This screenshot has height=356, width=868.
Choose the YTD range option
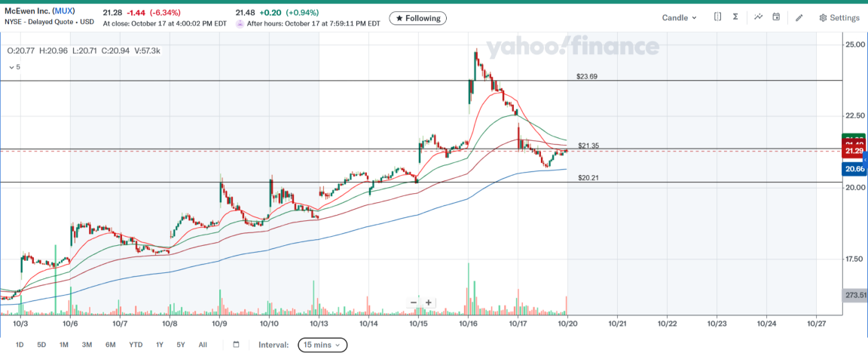coord(136,345)
